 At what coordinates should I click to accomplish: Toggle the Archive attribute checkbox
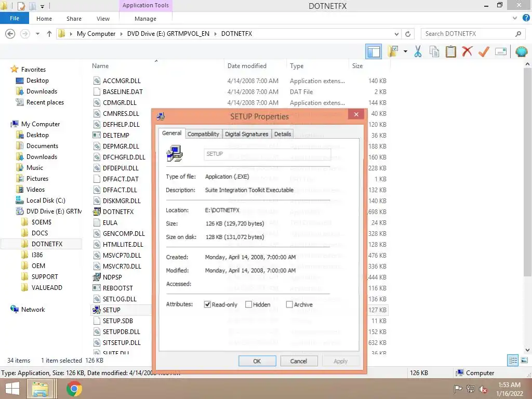[x=289, y=304]
